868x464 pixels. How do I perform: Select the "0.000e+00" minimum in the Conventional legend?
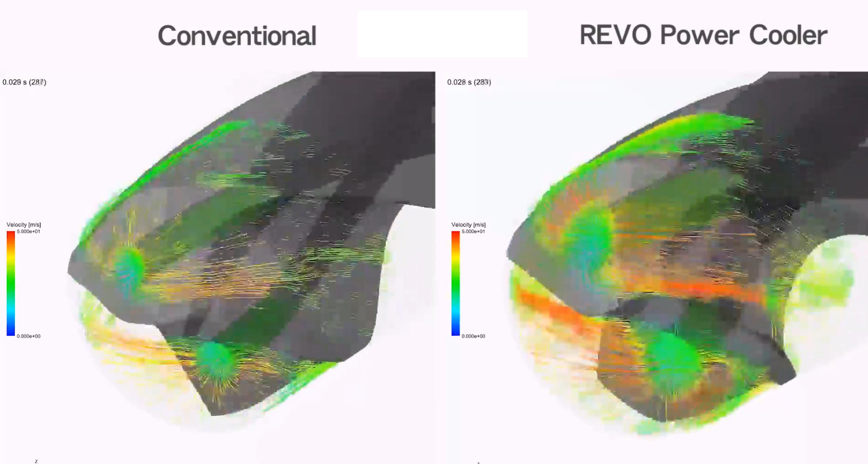(29, 336)
